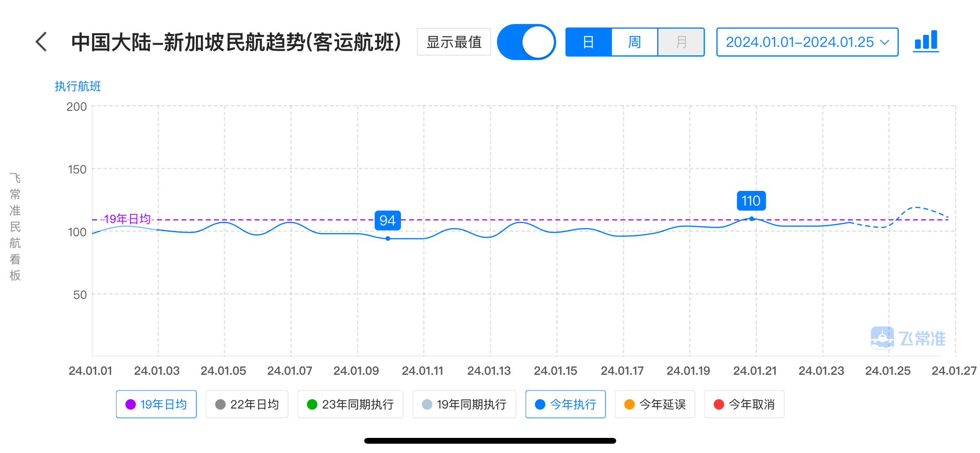
Task: Tap the back arrow icon
Action: click(41, 42)
